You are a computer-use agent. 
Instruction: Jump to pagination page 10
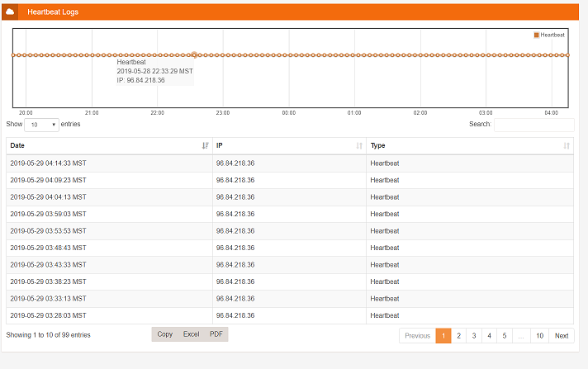[x=539, y=336]
